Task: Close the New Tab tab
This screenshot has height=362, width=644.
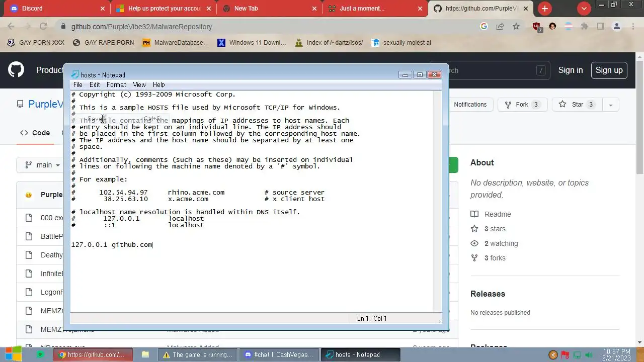Action: coord(315,9)
